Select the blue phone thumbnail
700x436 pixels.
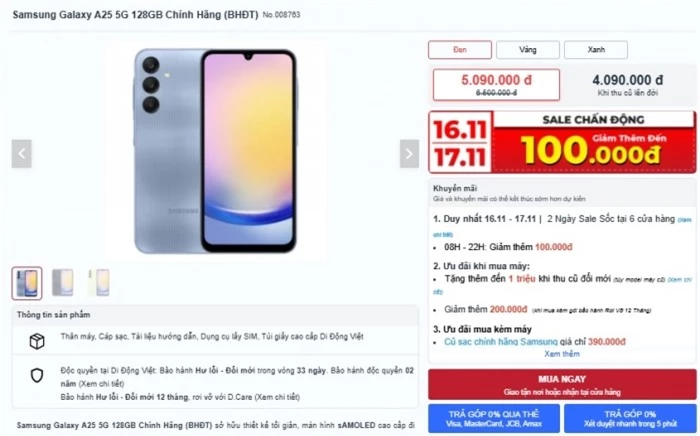pyautogui.click(x=27, y=283)
